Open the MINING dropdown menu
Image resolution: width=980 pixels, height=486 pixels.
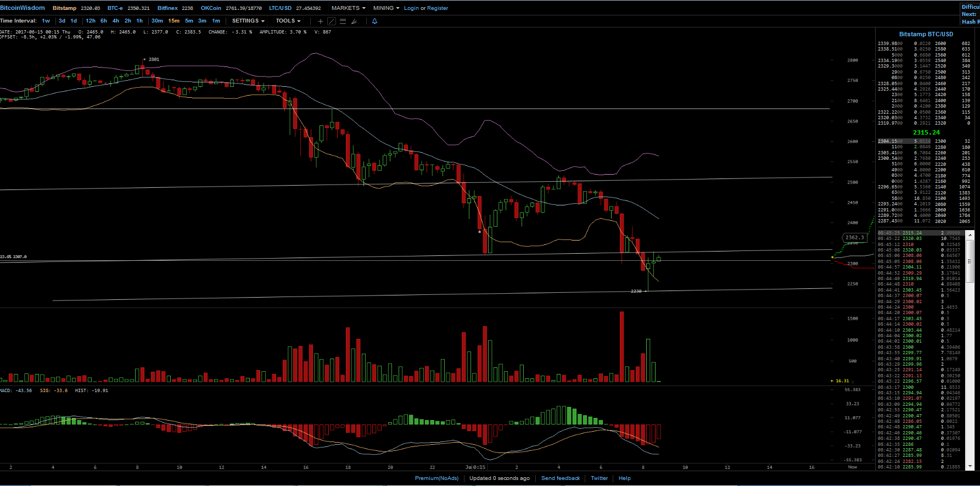(x=386, y=8)
